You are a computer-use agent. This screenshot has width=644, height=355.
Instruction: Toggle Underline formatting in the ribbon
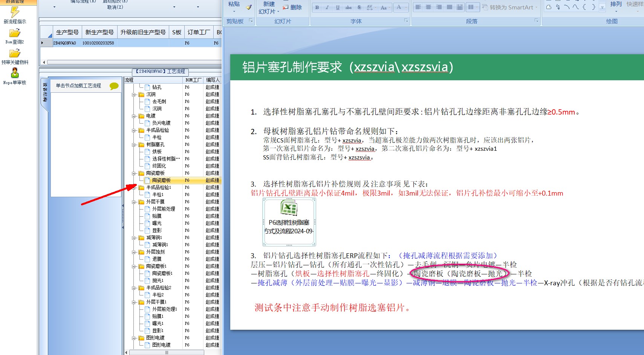338,8
